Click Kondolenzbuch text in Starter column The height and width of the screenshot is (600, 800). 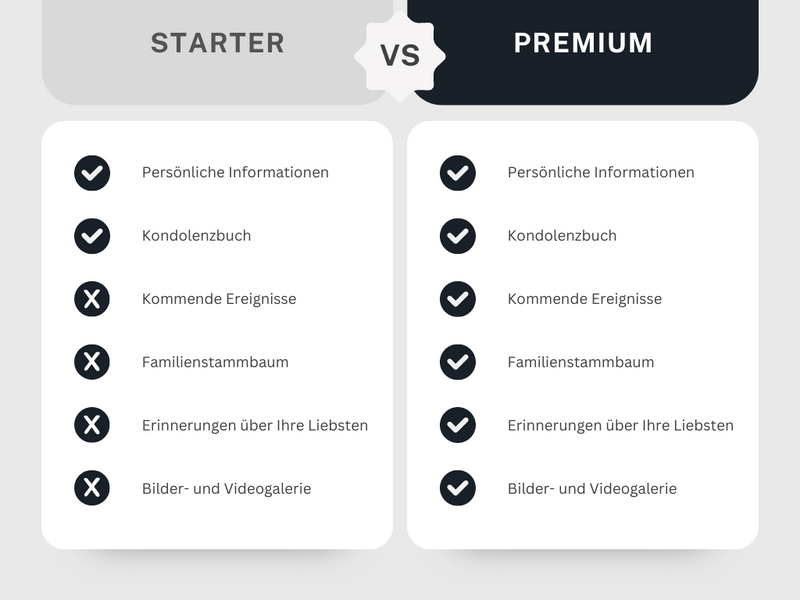(196, 236)
